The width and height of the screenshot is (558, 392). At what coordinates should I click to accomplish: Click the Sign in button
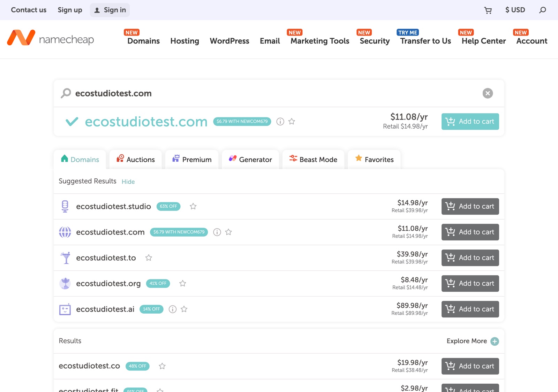(x=110, y=10)
